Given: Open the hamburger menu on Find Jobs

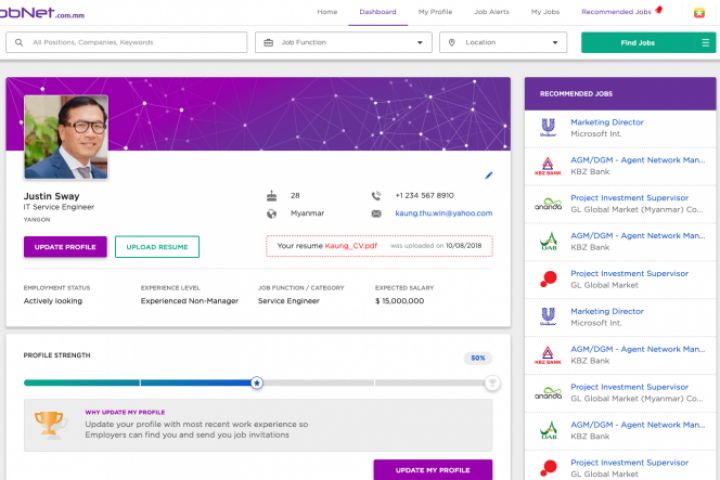Looking at the screenshot, I should point(705,43).
